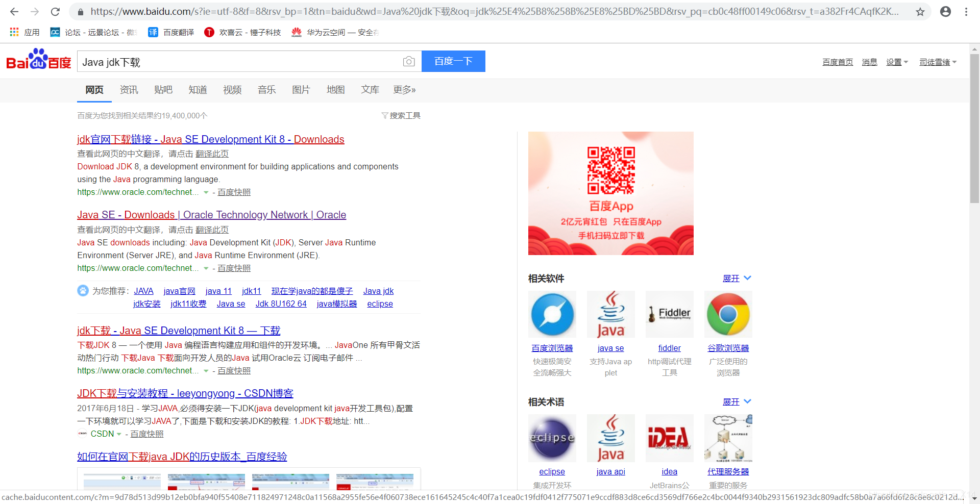Image resolution: width=980 pixels, height=504 pixels.
Task: Open dropdown arrow beside CSDN source
Action: point(119,435)
